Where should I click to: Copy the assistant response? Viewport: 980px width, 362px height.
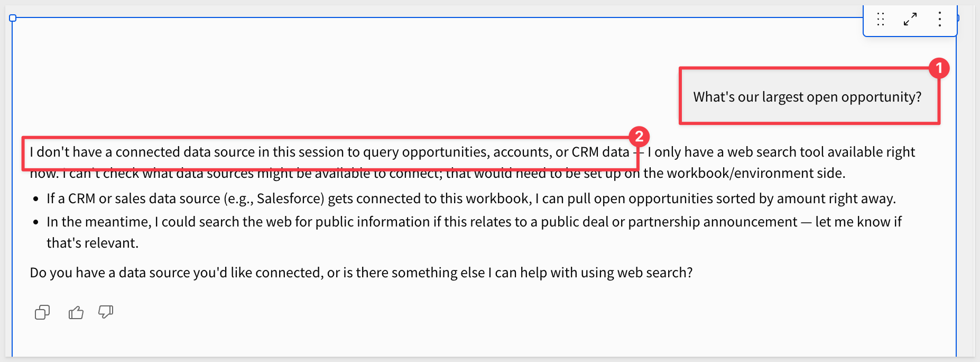(x=42, y=312)
